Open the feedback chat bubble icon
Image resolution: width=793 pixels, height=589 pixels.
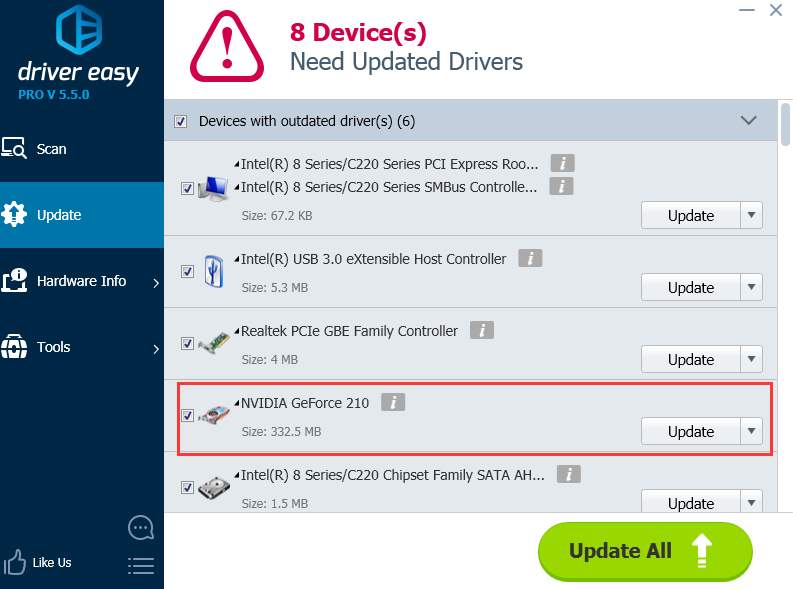click(x=141, y=528)
